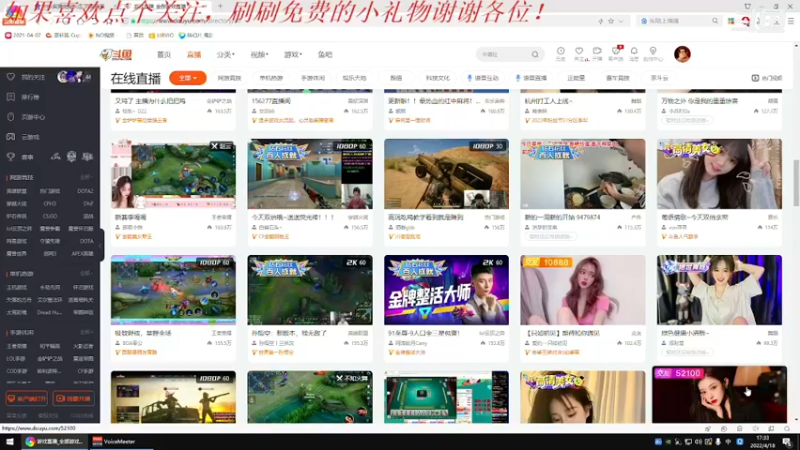Click the 客户端打开 button in the sidebar
Screen dimensions: 800x450
(27, 398)
